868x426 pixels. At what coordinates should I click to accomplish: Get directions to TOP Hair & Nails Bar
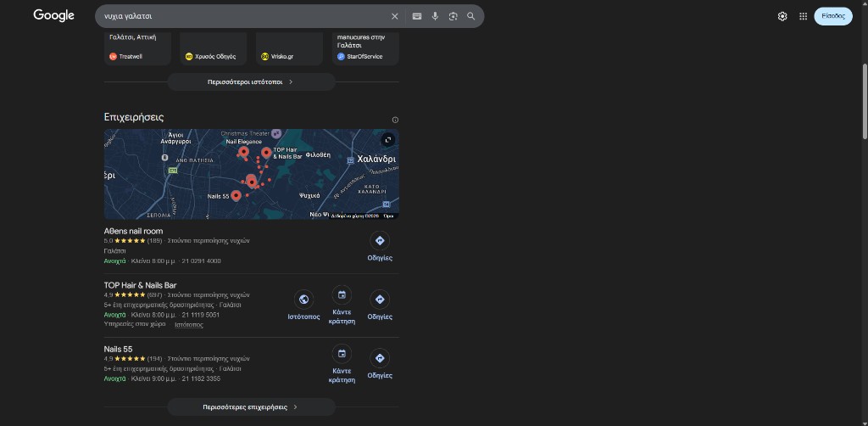pyautogui.click(x=380, y=305)
